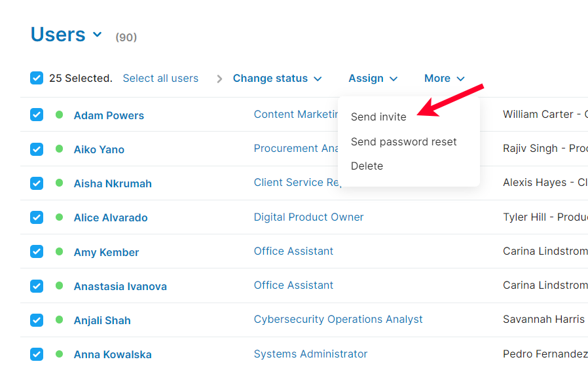Click the Systems Administrator job title
Image resolution: width=588 pixels, height=368 pixels.
(310, 354)
